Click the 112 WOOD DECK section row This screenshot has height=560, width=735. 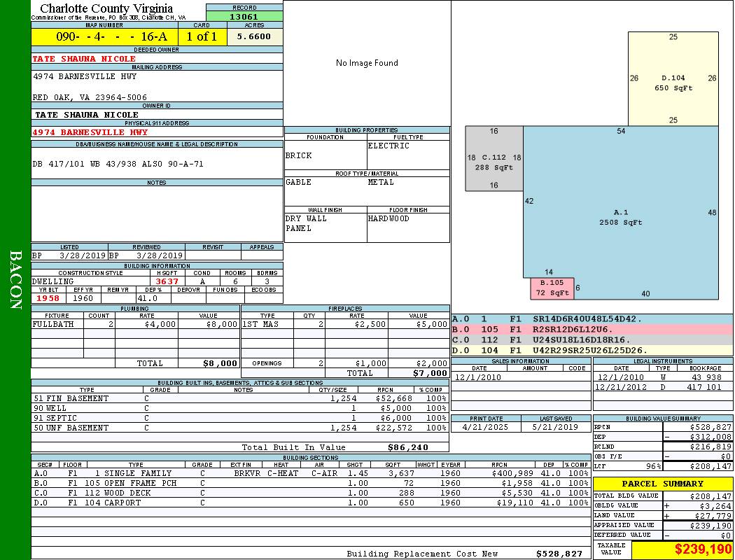pos(311,493)
